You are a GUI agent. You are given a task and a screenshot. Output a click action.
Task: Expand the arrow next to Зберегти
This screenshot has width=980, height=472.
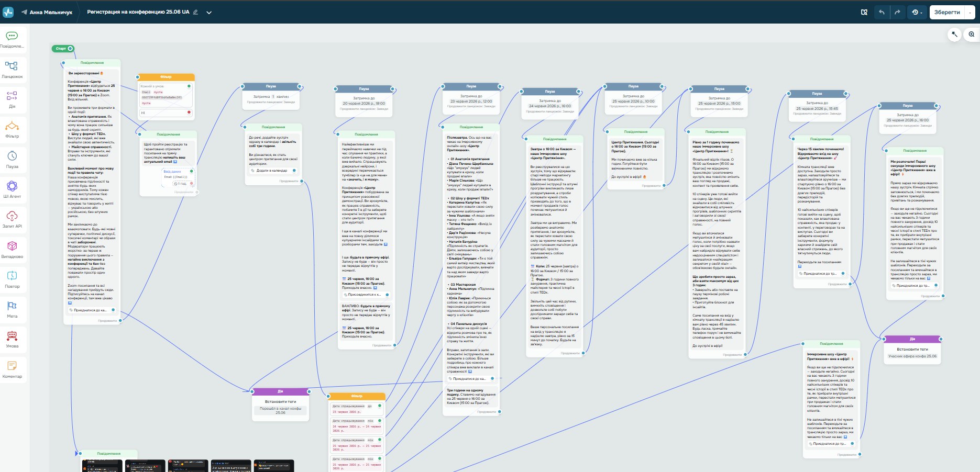pyautogui.click(x=970, y=12)
